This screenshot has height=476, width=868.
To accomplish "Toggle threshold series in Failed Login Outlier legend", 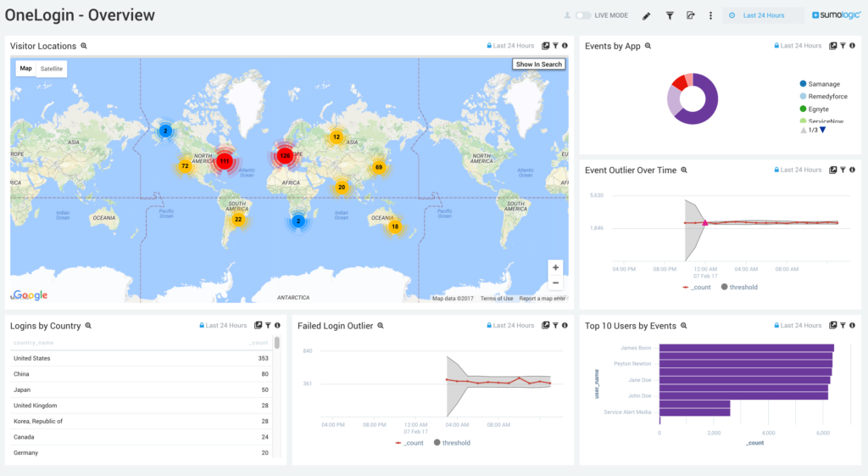I will 452,443.
